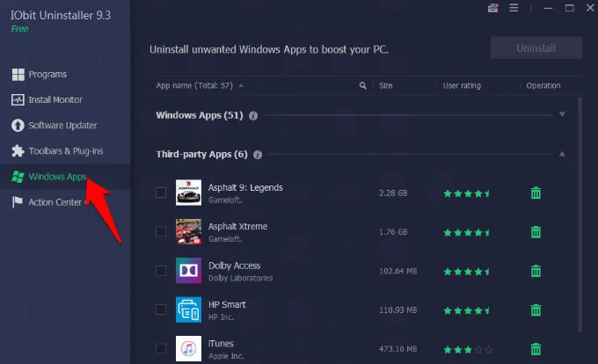Click info icon beside Windows Apps (51)

[x=253, y=115]
